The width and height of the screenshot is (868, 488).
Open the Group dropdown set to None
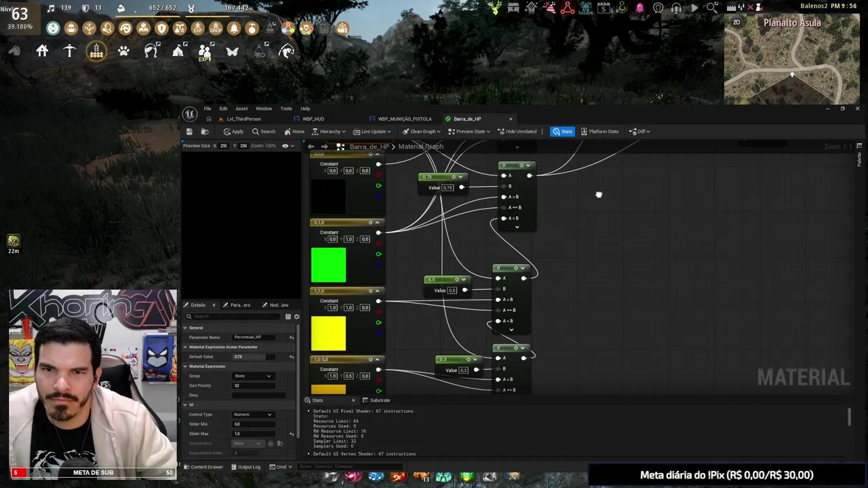click(252, 375)
